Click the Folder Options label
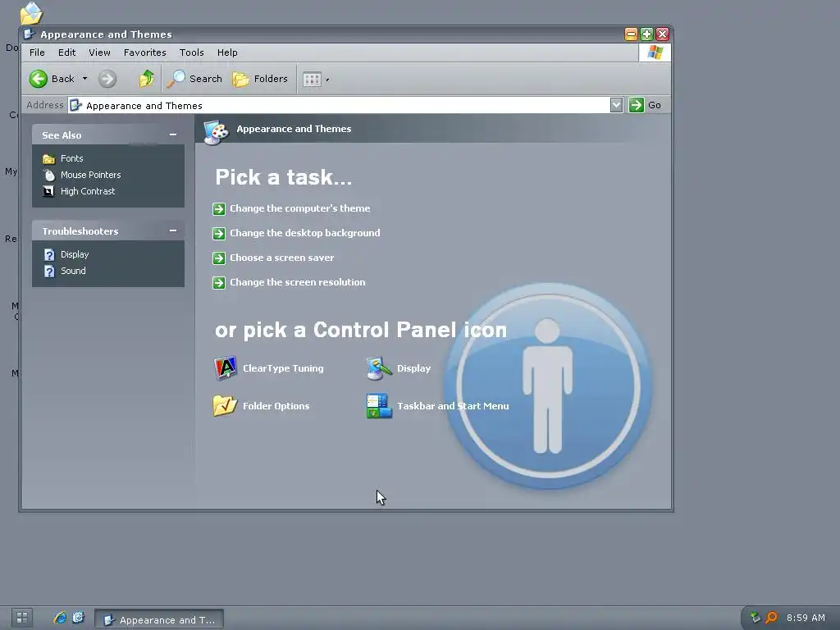This screenshot has height=630, width=840. [276, 406]
